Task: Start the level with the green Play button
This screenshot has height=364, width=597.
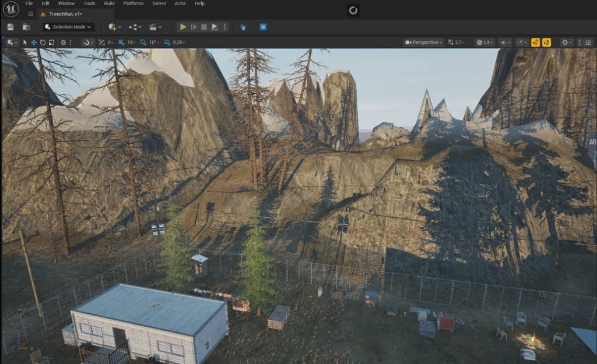Action: click(x=183, y=27)
